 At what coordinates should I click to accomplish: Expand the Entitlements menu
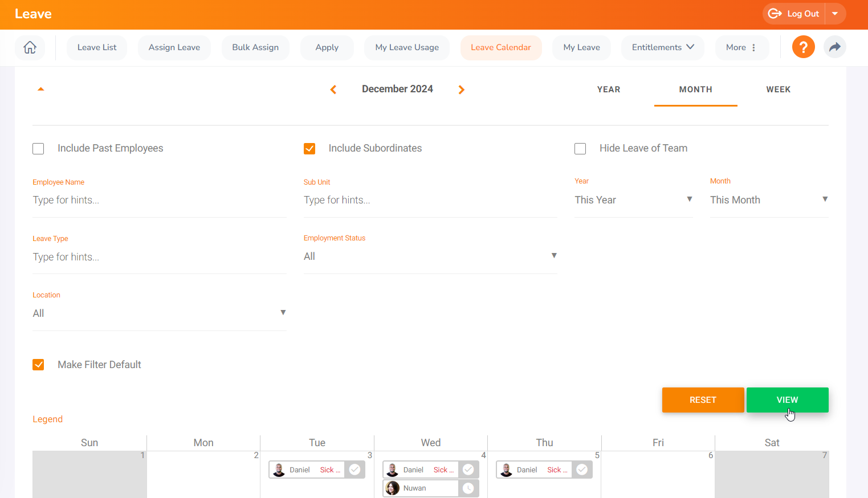(x=663, y=47)
